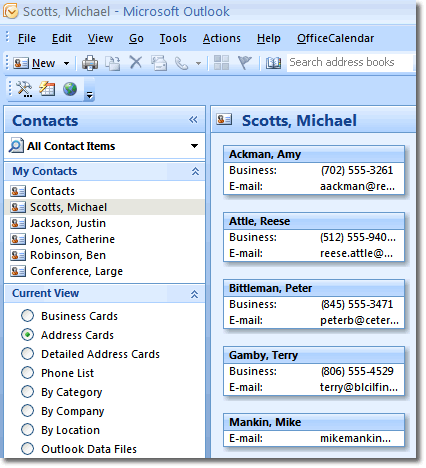Screen dimensions: 426x468
Task: Click the card icon next to Robinson, Ben
Action: tap(18, 255)
